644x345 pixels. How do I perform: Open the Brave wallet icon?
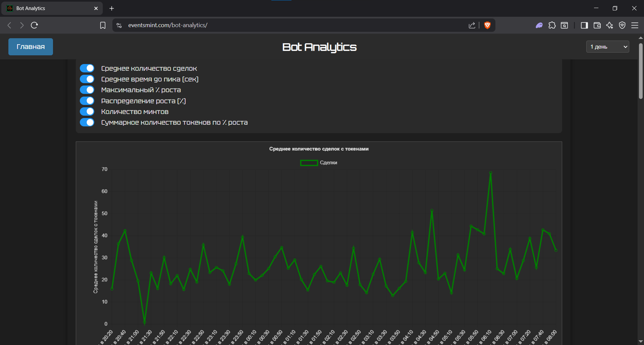[597, 25]
